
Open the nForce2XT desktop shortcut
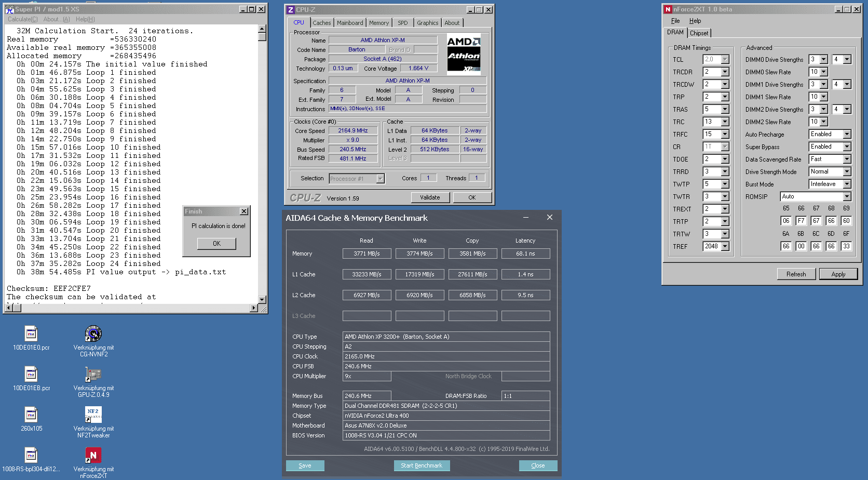93,456
